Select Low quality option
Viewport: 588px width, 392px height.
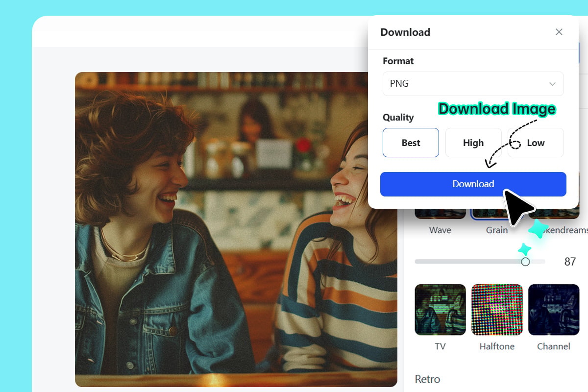click(536, 143)
